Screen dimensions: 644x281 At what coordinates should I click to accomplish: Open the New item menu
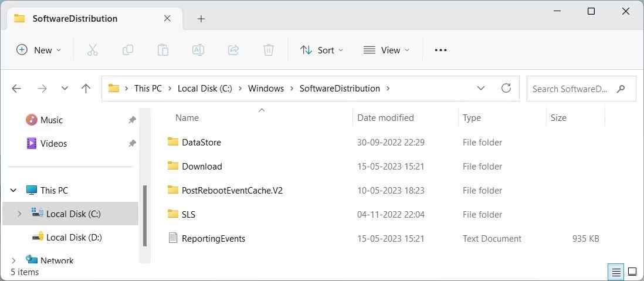(38, 50)
